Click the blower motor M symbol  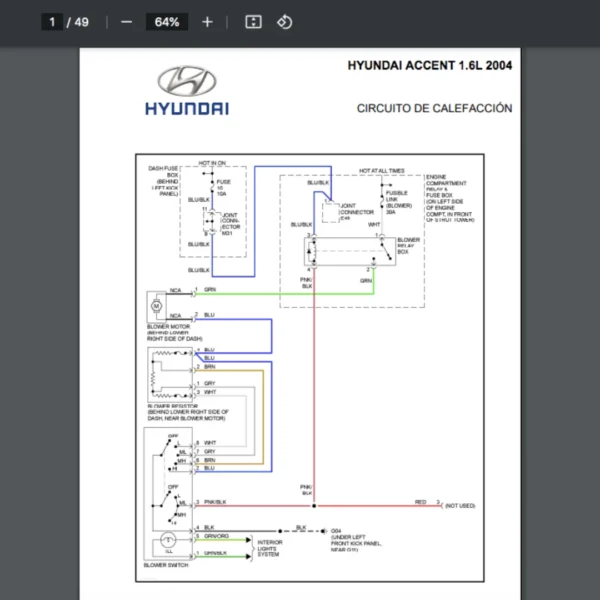click(155, 302)
